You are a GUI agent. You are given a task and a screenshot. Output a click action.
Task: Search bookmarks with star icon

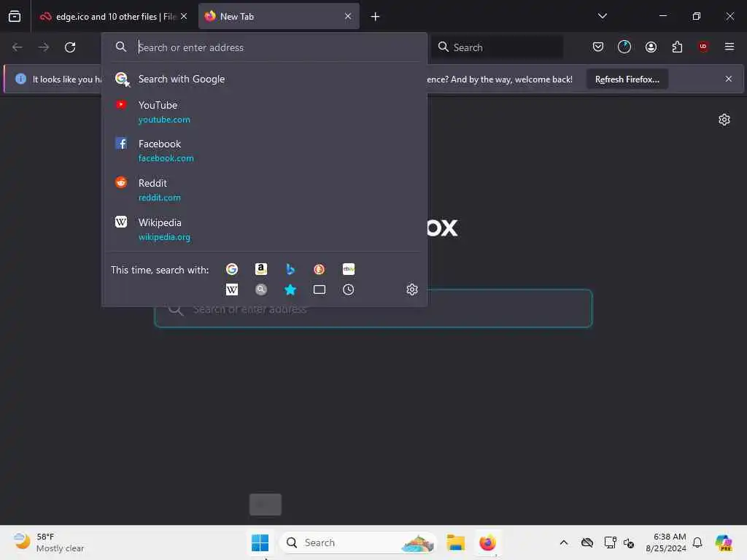tap(290, 289)
